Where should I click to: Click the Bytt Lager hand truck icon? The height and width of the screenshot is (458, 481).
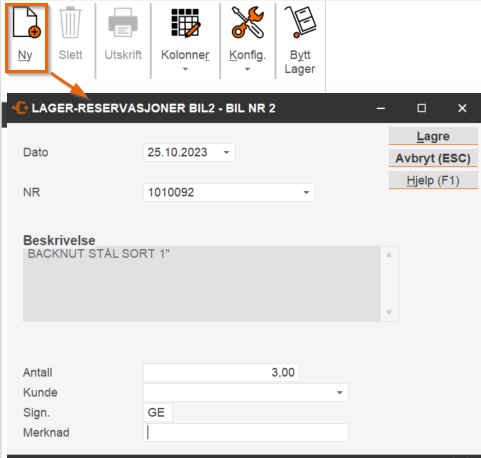pos(300,22)
